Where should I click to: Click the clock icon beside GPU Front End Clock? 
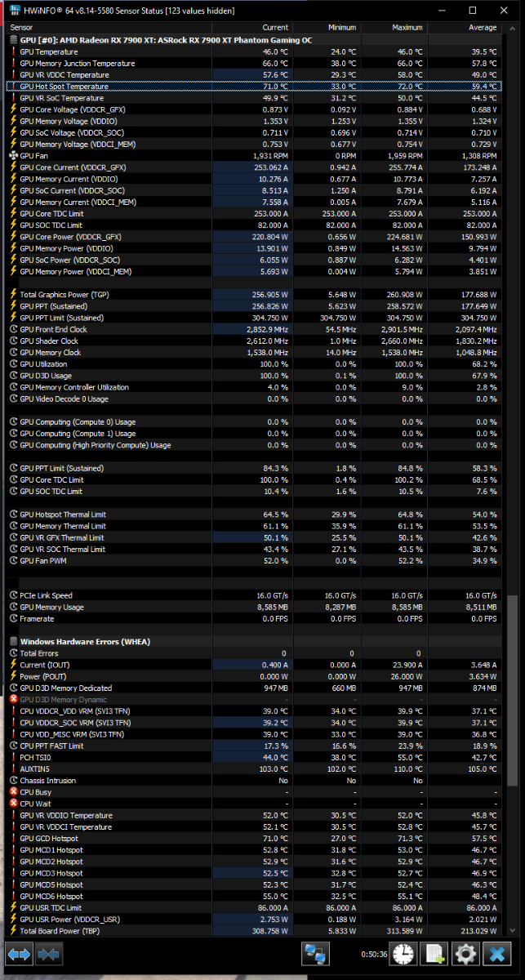click(13, 329)
